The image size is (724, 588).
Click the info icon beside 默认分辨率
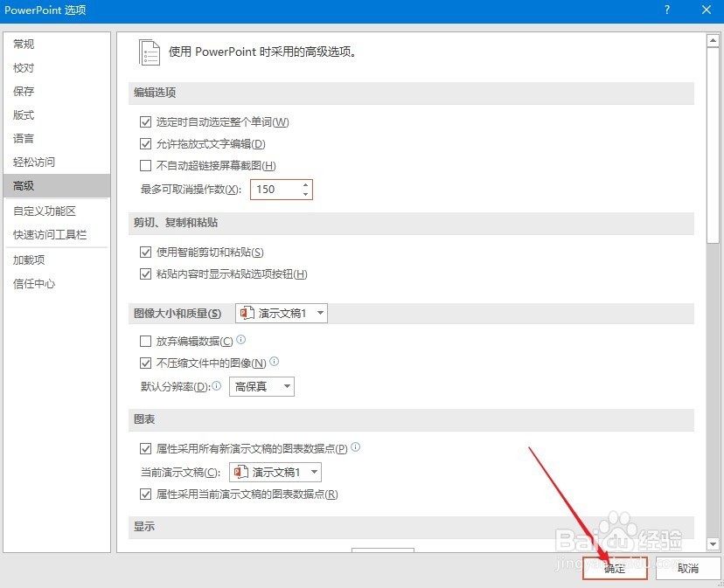(x=217, y=385)
